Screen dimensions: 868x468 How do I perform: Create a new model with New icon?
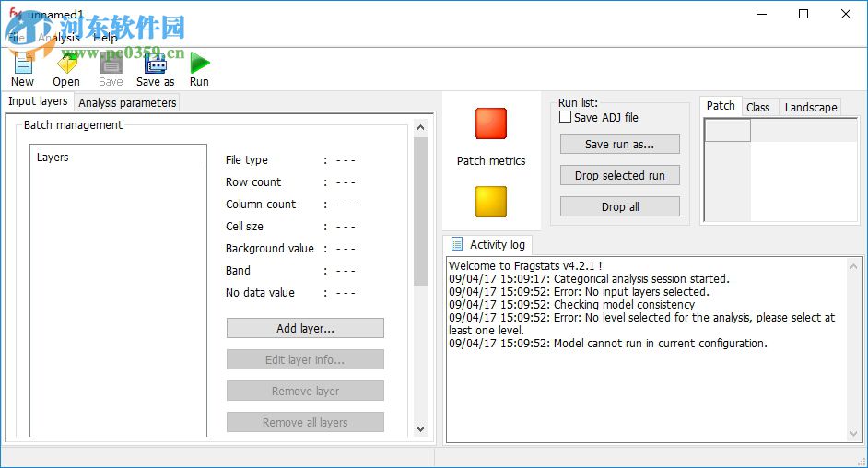23,63
